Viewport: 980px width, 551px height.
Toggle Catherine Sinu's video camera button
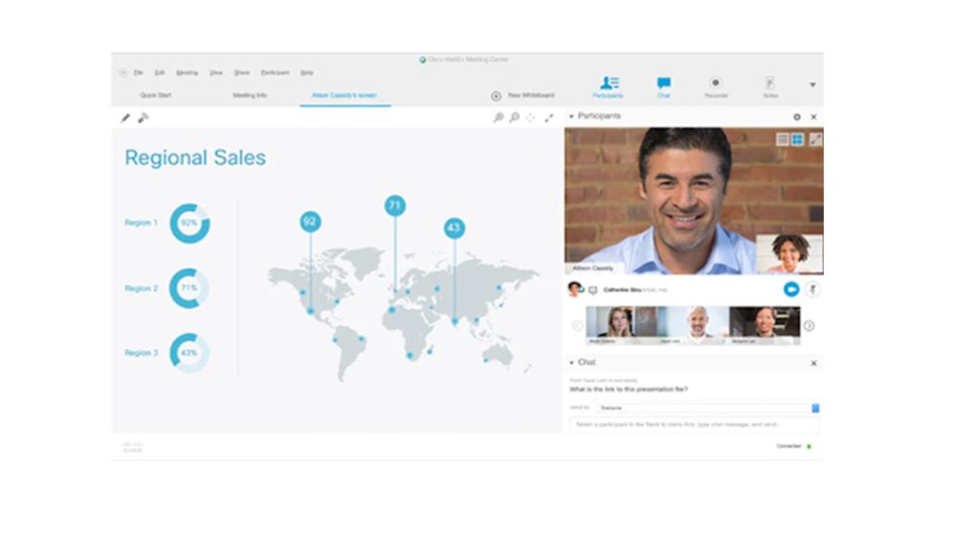click(x=791, y=289)
